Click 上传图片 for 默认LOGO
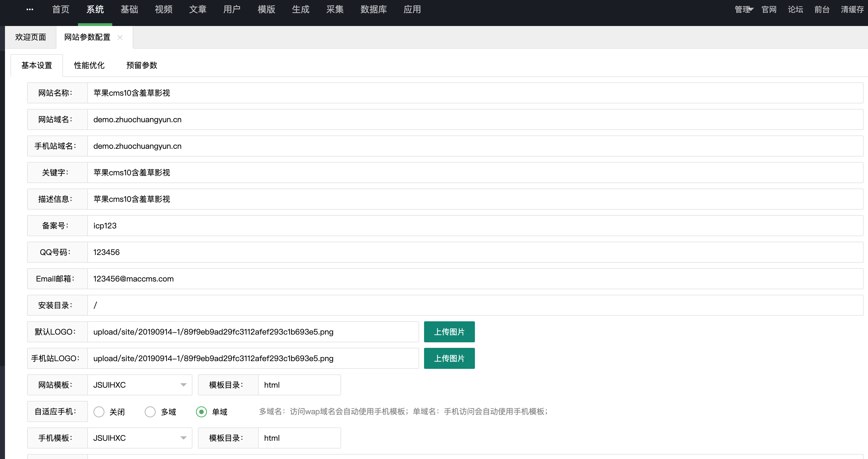The image size is (868, 459). tap(449, 332)
